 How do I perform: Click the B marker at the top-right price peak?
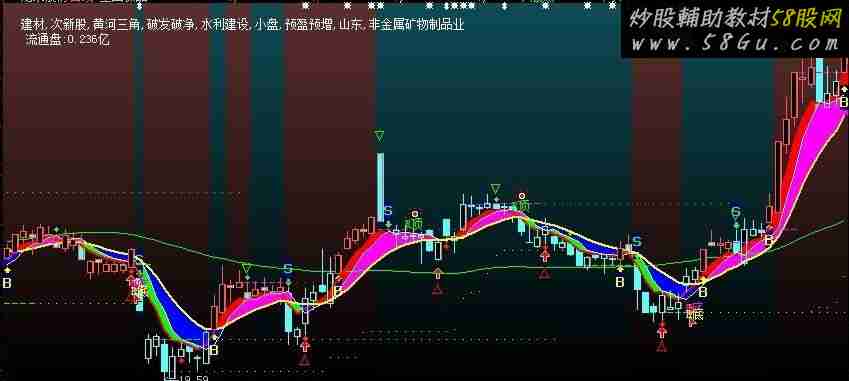[x=844, y=102]
